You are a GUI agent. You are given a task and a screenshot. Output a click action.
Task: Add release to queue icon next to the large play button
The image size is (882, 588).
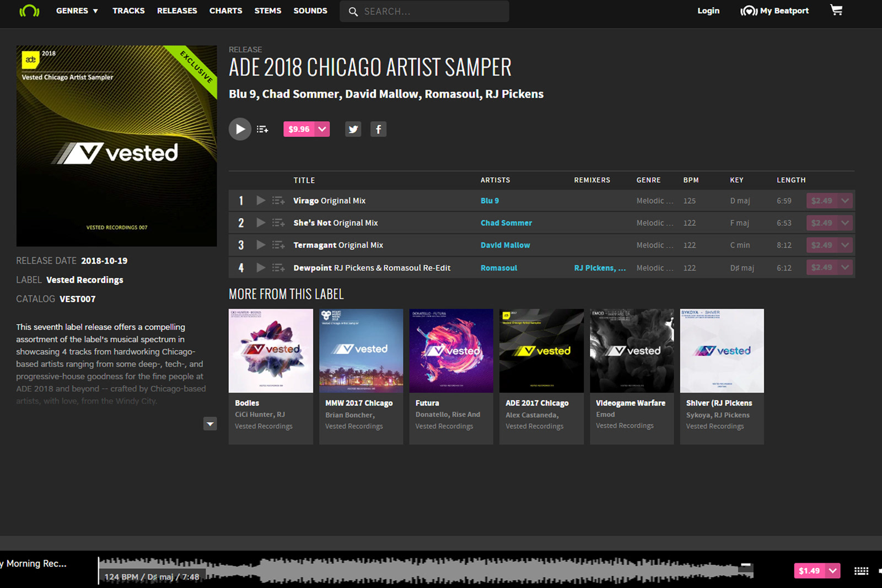262,129
